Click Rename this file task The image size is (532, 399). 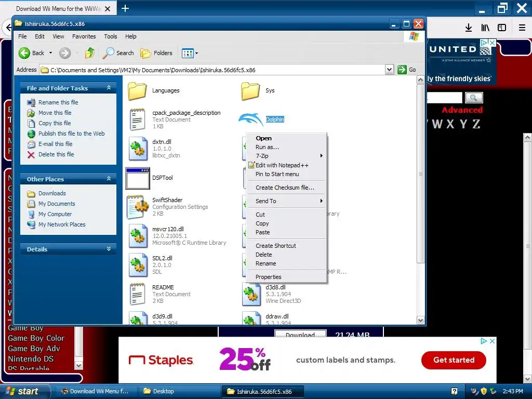coord(58,102)
